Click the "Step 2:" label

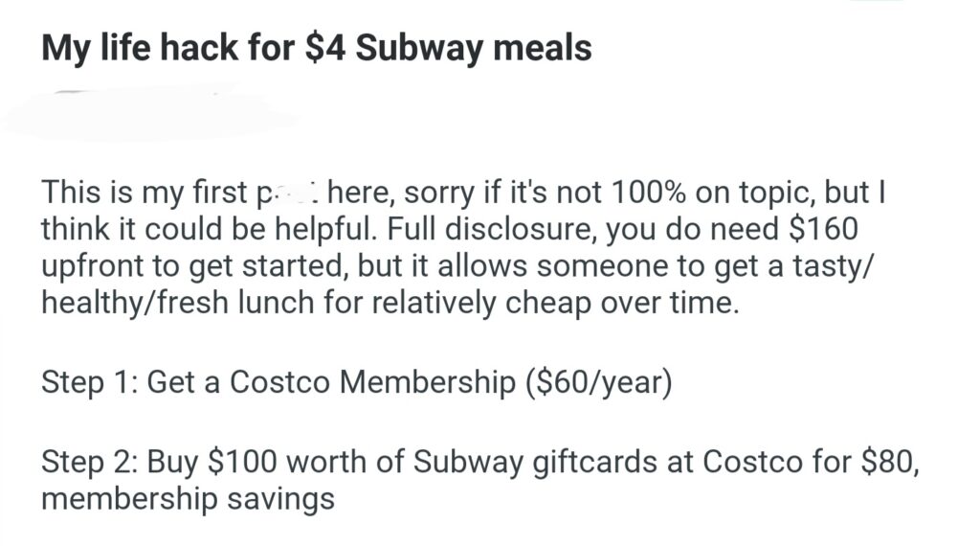pyautogui.click(x=91, y=462)
